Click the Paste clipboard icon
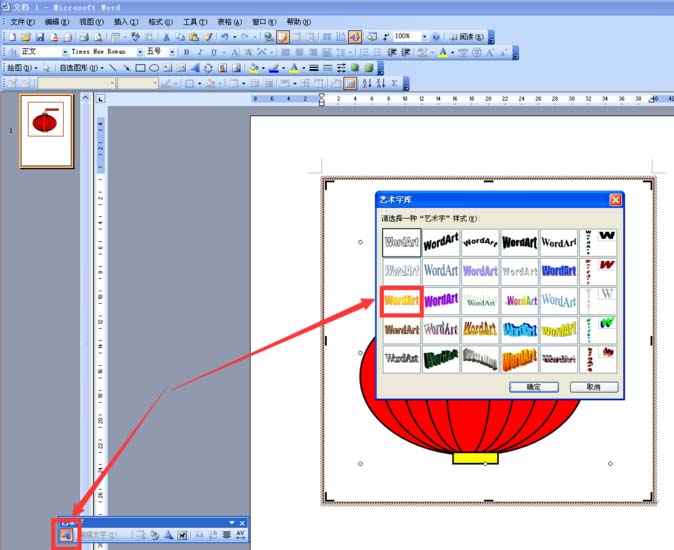 point(194,37)
